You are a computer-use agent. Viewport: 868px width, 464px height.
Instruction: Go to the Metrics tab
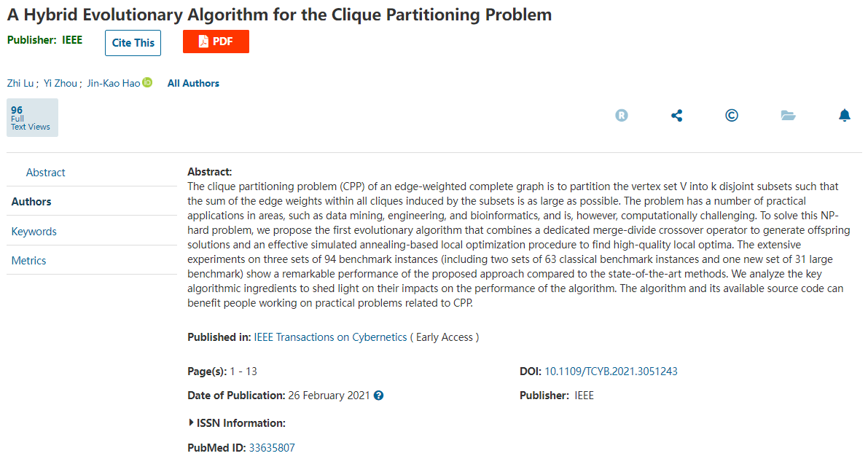[28, 261]
